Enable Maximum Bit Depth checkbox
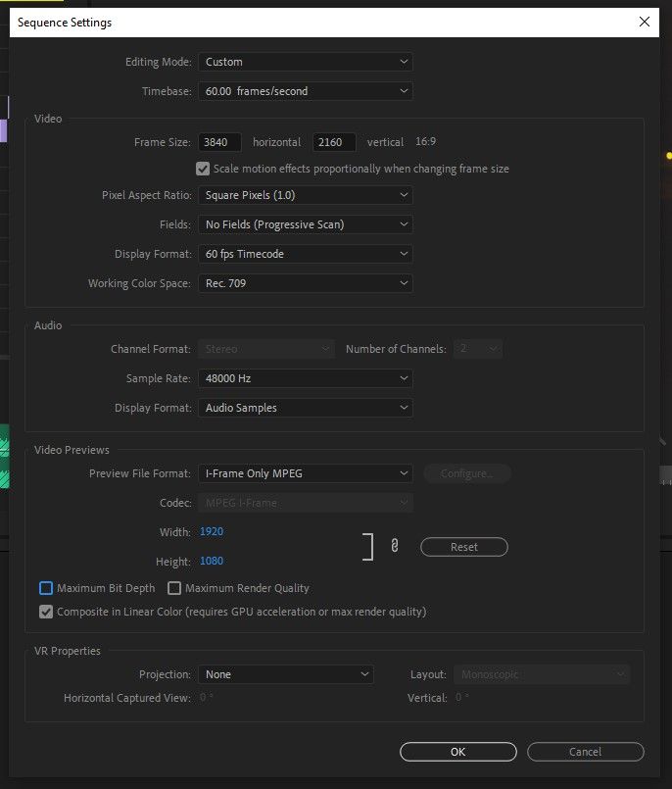This screenshot has height=789, width=672. click(x=46, y=588)
